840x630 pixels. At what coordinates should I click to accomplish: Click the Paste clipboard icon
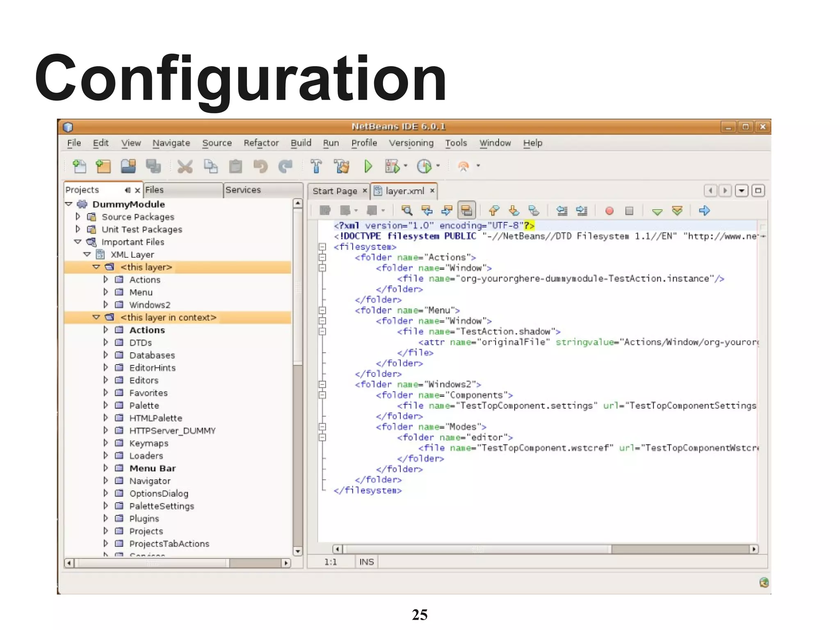pos(235,166)
